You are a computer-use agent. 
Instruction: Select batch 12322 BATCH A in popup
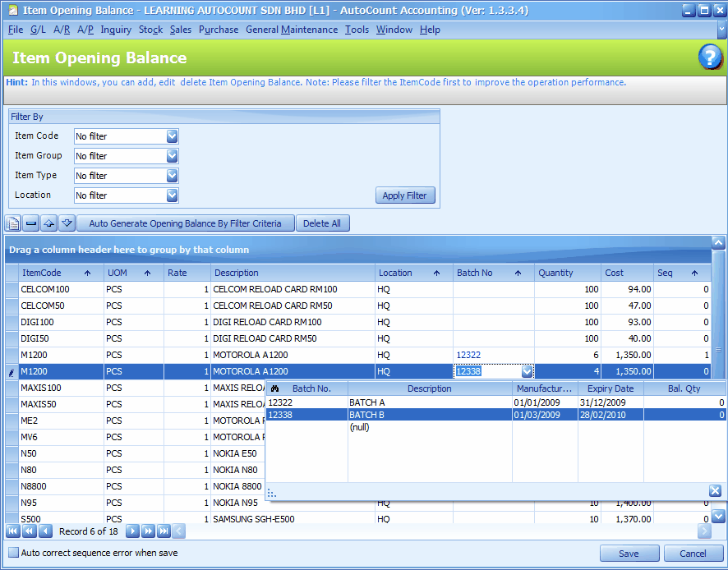coord(496,402)
